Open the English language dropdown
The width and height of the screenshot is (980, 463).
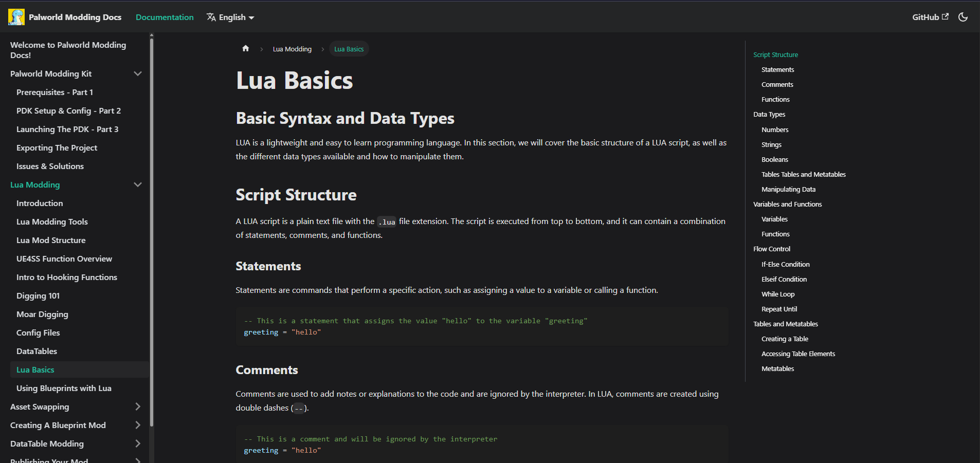pyautogui.click(x=230, y=17)
